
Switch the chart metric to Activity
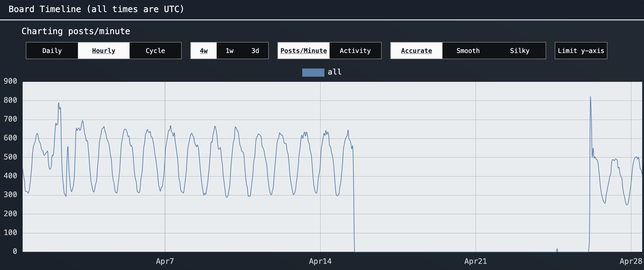[355, 51]
